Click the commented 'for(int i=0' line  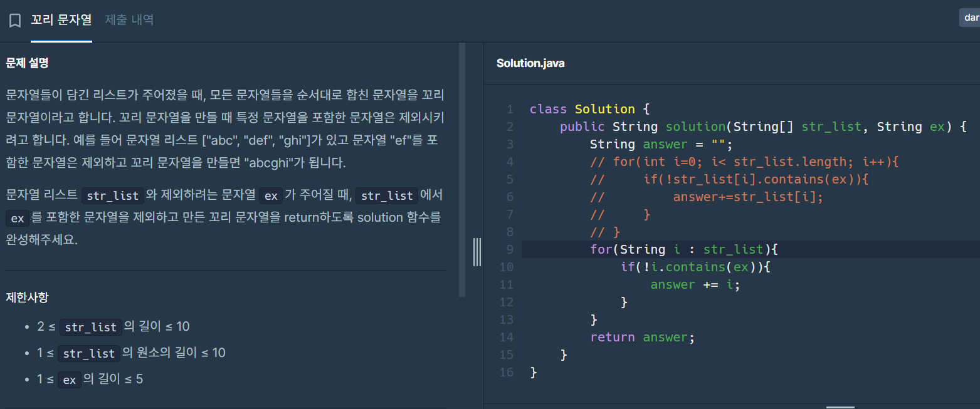(x=745, y=162)
